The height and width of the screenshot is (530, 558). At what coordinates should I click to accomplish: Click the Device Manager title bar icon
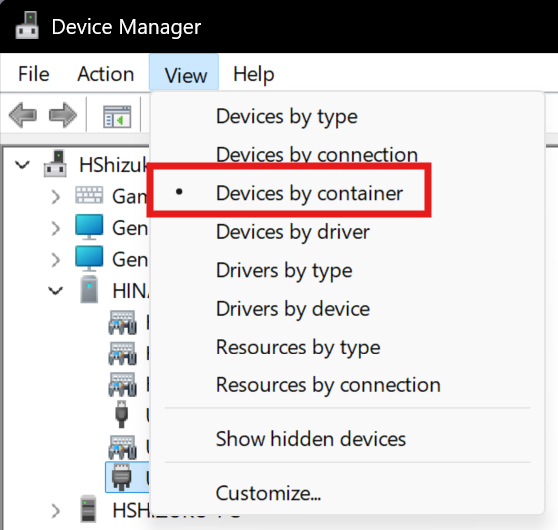click(x=27, y=25)
